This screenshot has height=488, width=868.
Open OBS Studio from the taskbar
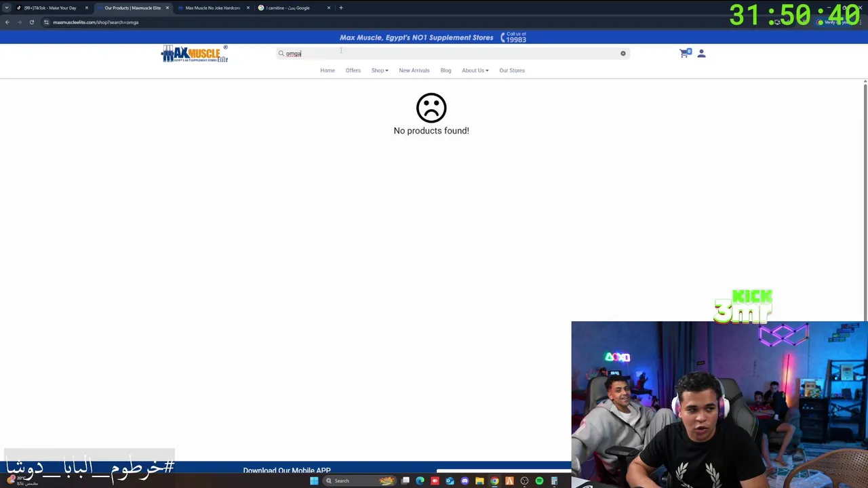coord(524,481)
